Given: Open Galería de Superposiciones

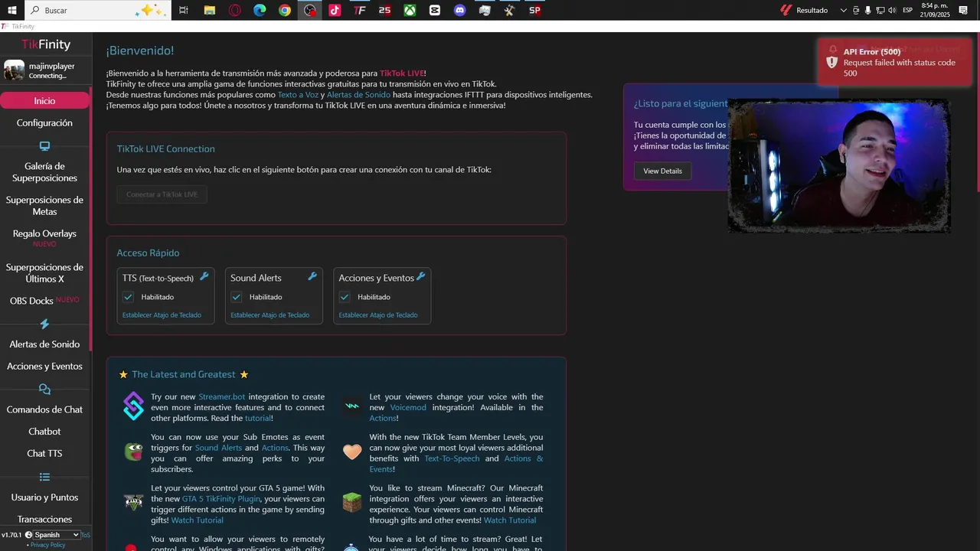Looking at the screenshot, I should (x=44, y=172).
